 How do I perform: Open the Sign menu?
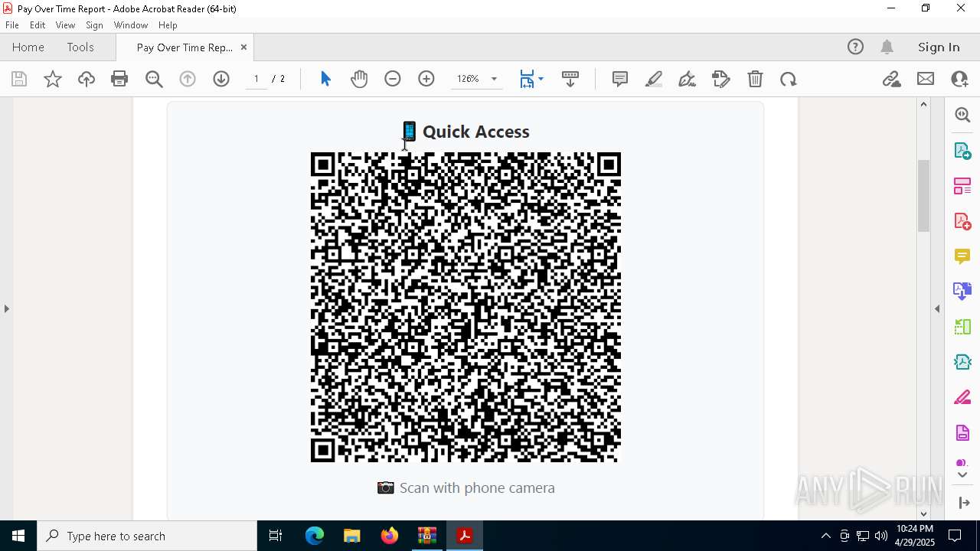tap(95, 25)
